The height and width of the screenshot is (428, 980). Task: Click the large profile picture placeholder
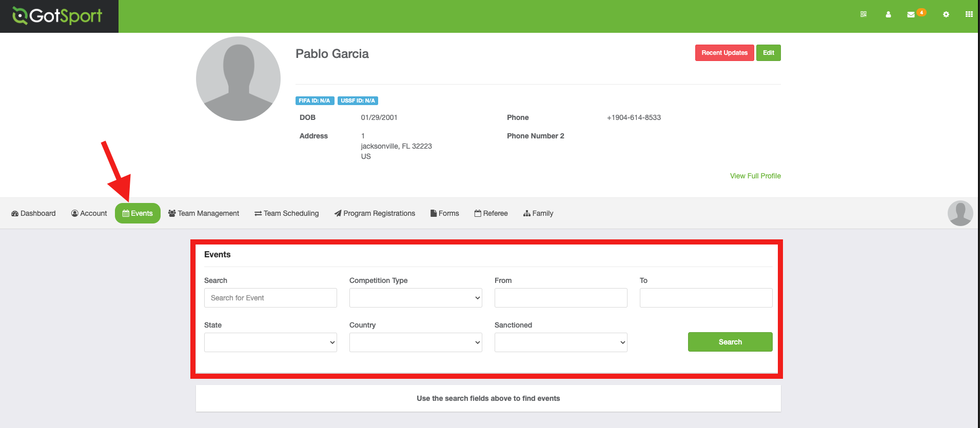(x=238, y=79)
